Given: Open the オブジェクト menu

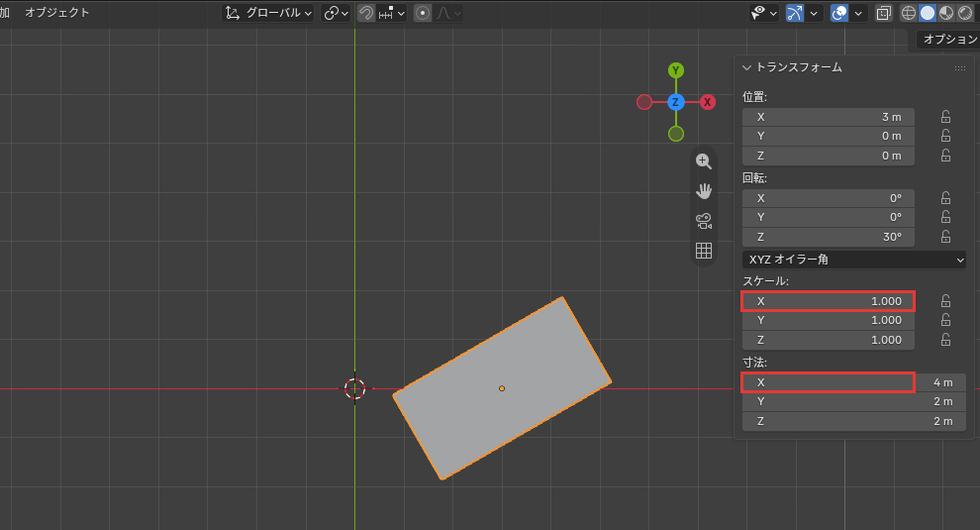Looking at the screenshot, I should (x=56, y=13).
